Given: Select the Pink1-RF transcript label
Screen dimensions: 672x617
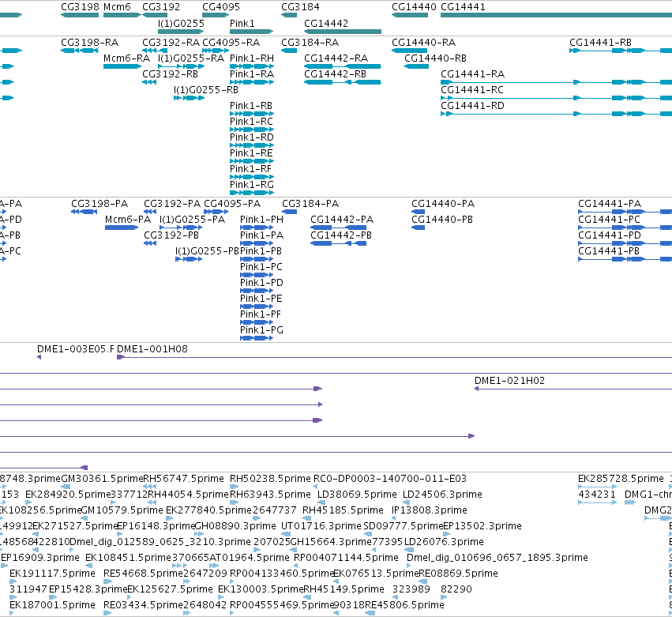Looking at the screenshot, I should click(250, 169).
